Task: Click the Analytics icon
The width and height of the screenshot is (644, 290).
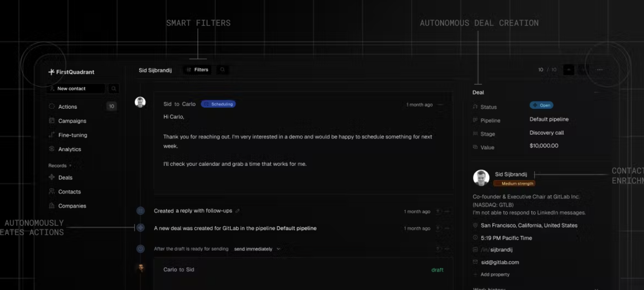Action: tap(52, 149)
